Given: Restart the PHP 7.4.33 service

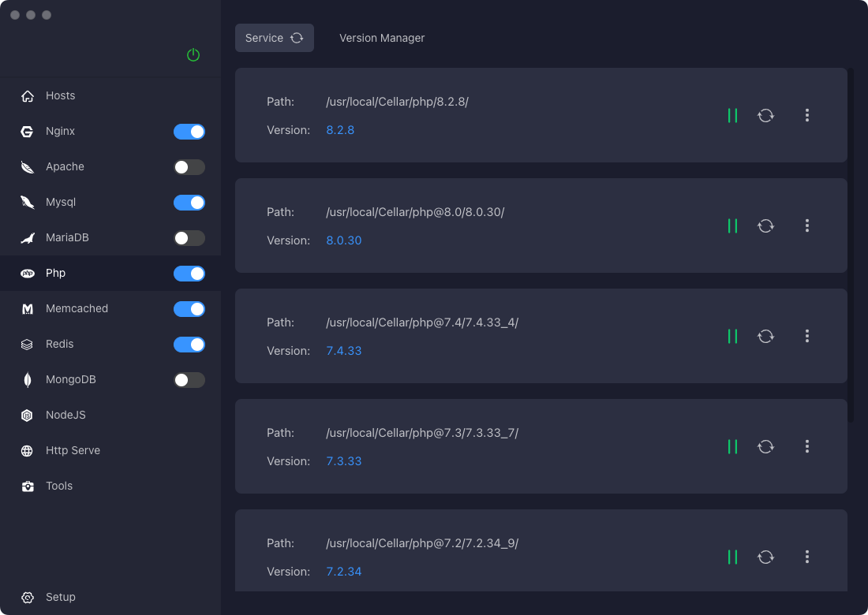Looking at the screenshot, I should 765,336.
